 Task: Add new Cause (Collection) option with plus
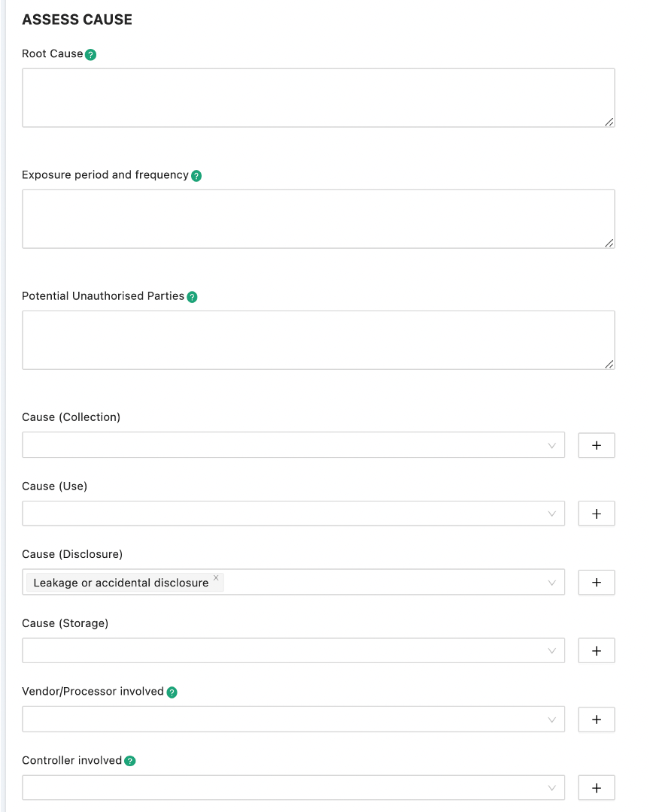click(x=596, y=445)
